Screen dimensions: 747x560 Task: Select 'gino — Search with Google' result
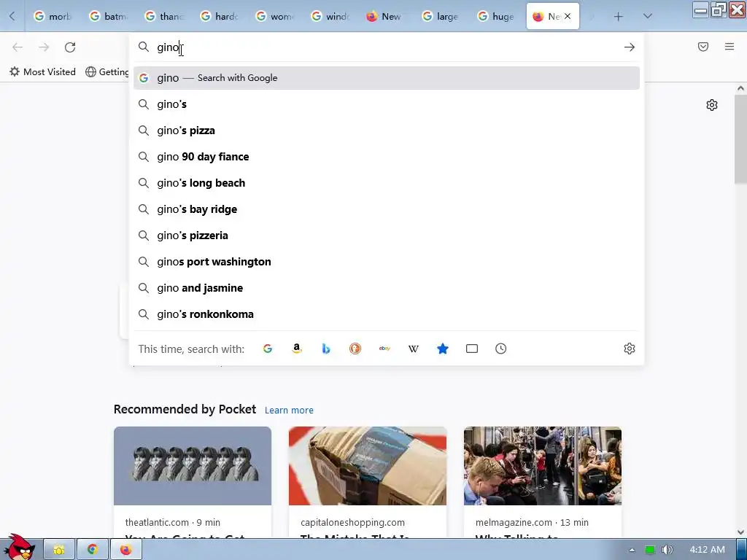click(x=387, y=78)
